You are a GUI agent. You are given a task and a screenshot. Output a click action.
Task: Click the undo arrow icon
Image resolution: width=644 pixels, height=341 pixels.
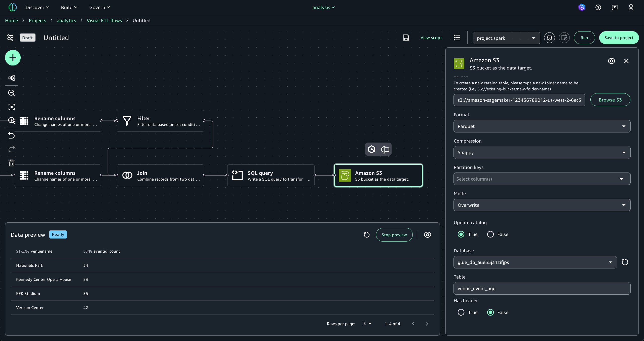click(x=12, y=135)
